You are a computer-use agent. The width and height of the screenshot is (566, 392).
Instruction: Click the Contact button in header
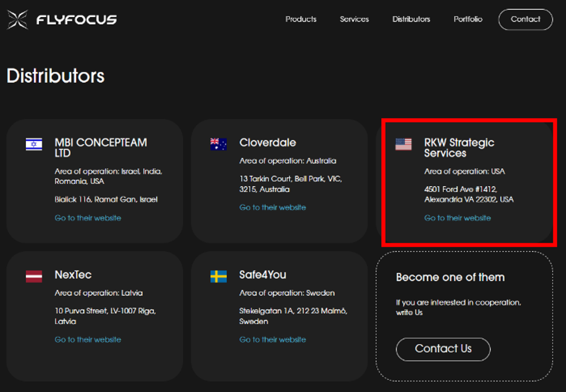pyautogui.click(x=525, y=19)
